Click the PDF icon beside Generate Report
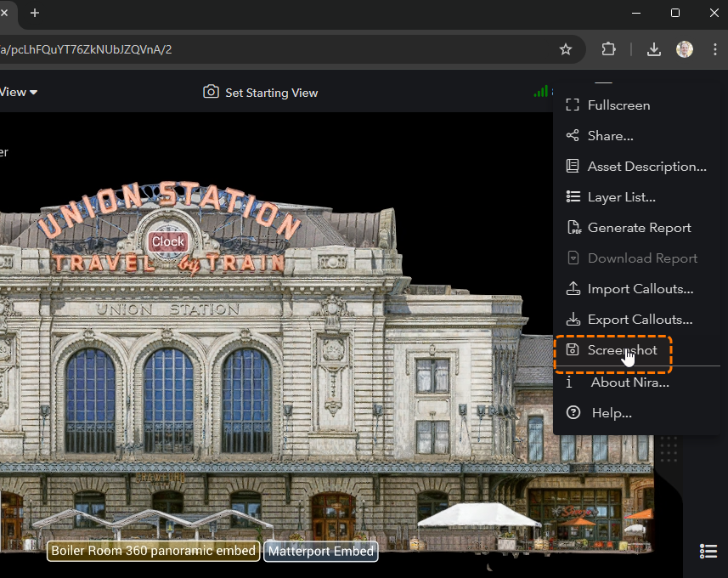The image size is (728, 578). click(x=574, y=228)
